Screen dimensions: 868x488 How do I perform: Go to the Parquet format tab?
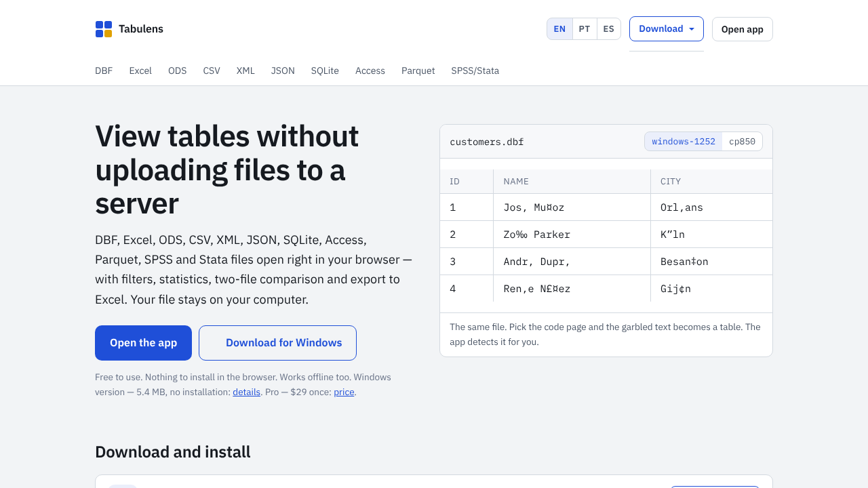click(x=418, y=70)
